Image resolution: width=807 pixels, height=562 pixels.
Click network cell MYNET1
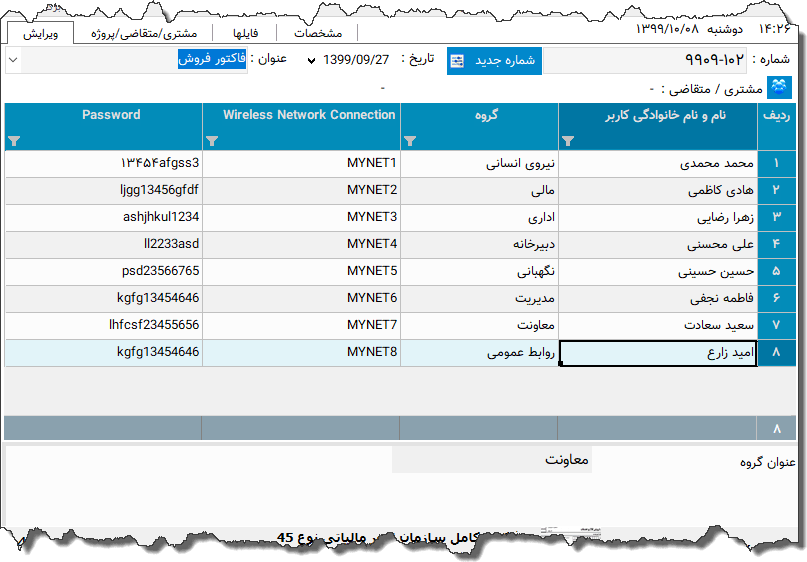302,164
